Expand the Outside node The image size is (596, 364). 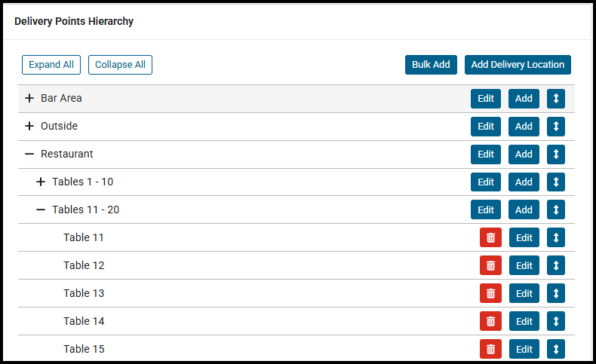(29, 126)
